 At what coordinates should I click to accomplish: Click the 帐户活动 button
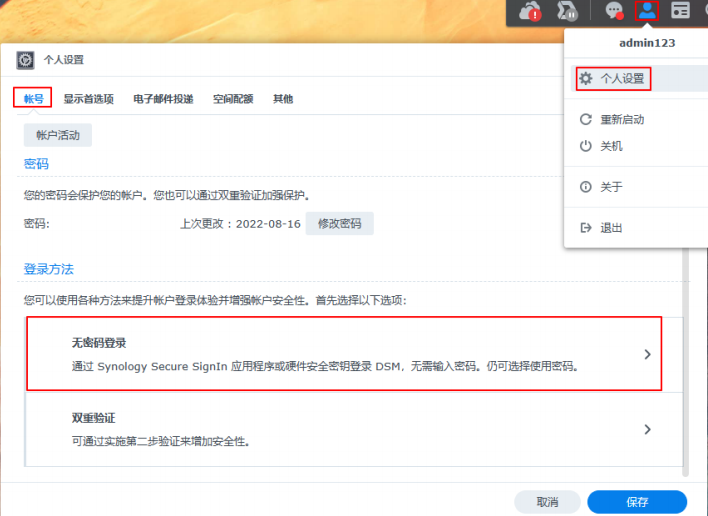[58, 135]
